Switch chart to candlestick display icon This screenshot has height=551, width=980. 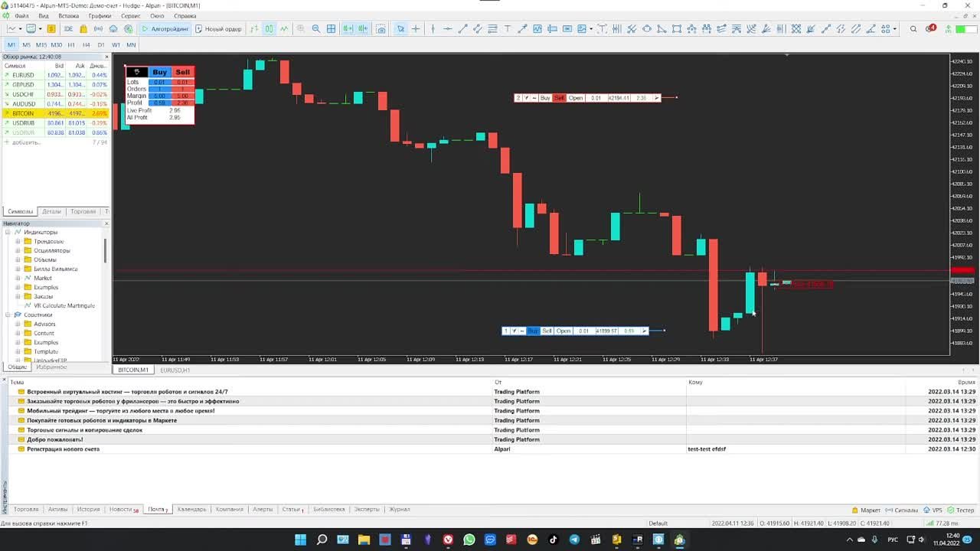point(269,29)
